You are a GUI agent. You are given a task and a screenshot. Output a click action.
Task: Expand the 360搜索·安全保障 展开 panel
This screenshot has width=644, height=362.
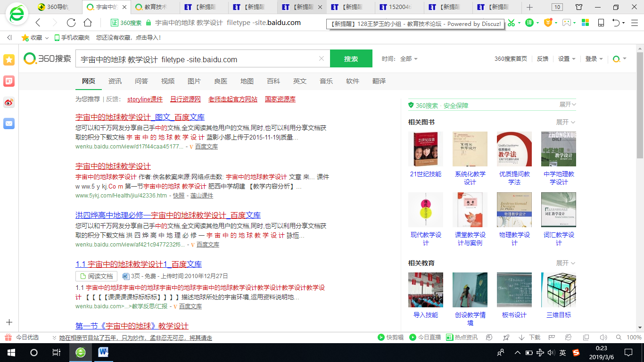[x=568, y=104]
